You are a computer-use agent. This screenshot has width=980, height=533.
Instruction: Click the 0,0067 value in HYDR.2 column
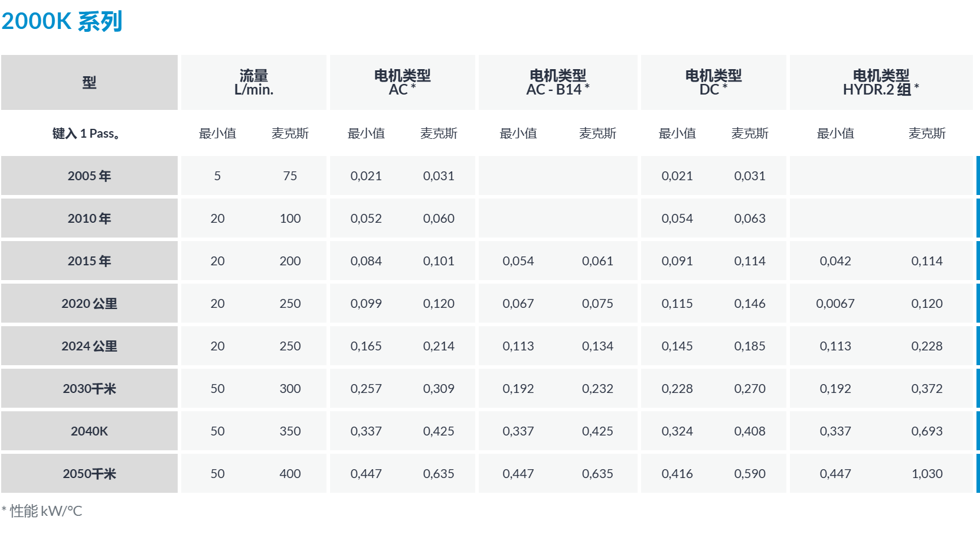[x=835, y=303]
